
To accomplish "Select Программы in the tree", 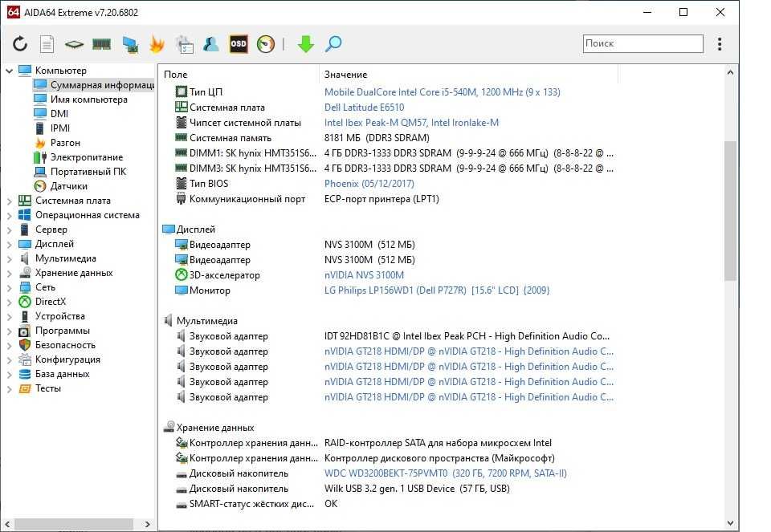I will click(x=63, y=331).
